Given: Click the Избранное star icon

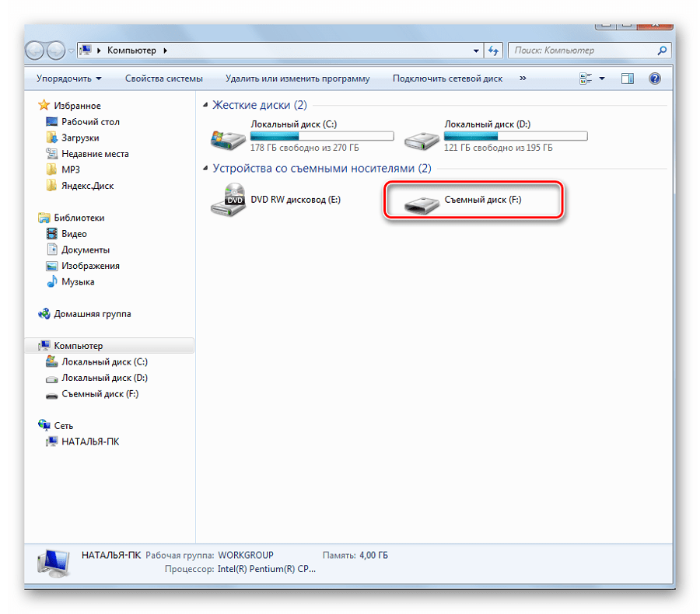Looking at the screenshot, I should click(44, 105).
